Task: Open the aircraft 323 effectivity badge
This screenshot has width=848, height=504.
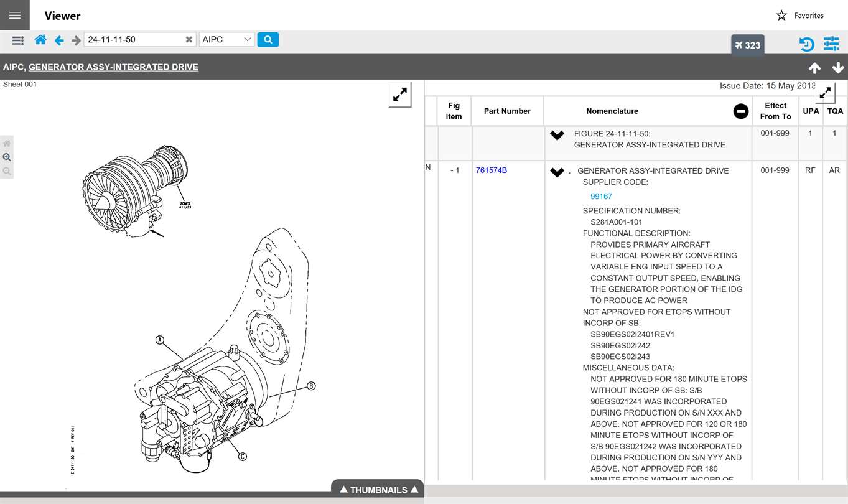Action: click(x=747, y=45)
